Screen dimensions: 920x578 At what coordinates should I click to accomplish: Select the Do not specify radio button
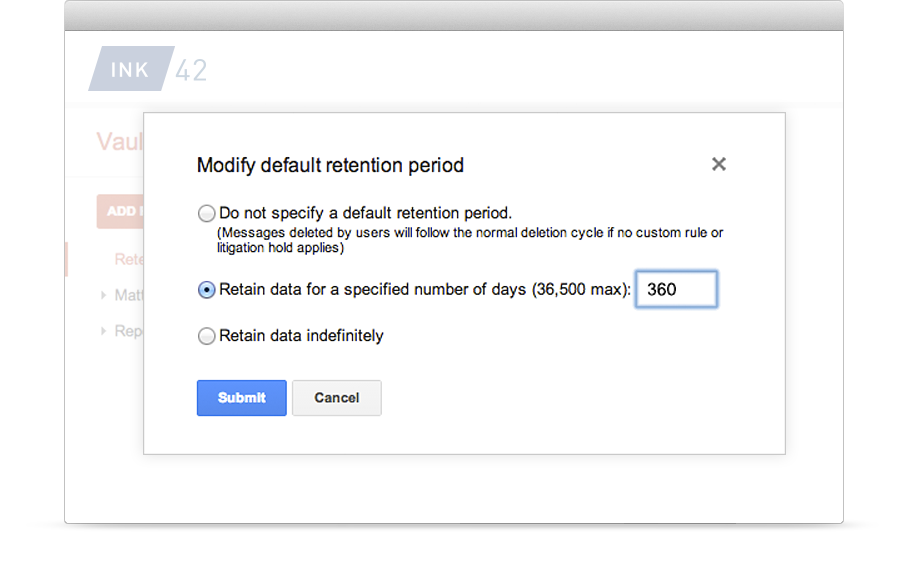tap(206, 213)
